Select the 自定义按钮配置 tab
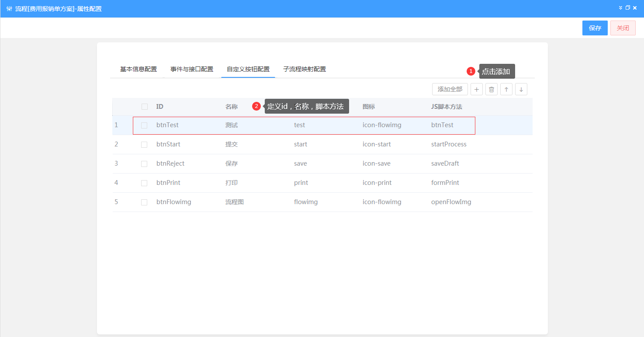Screen dimensions: 644x337 (x=248, y=69)
